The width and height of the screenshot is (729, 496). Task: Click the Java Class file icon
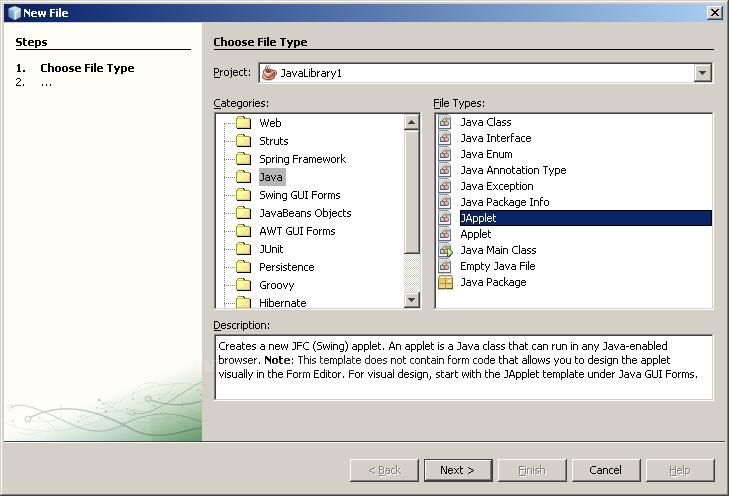click(445, 122)
